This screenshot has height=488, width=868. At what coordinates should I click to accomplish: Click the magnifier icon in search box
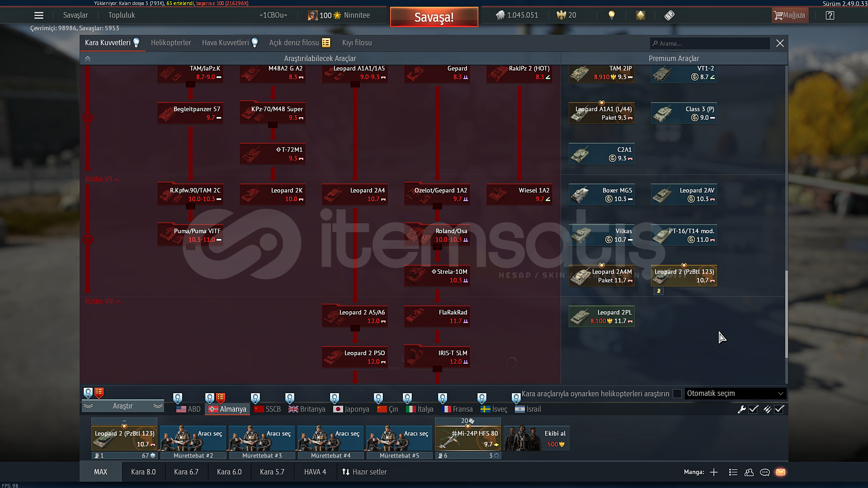click(x=655, y=43)
